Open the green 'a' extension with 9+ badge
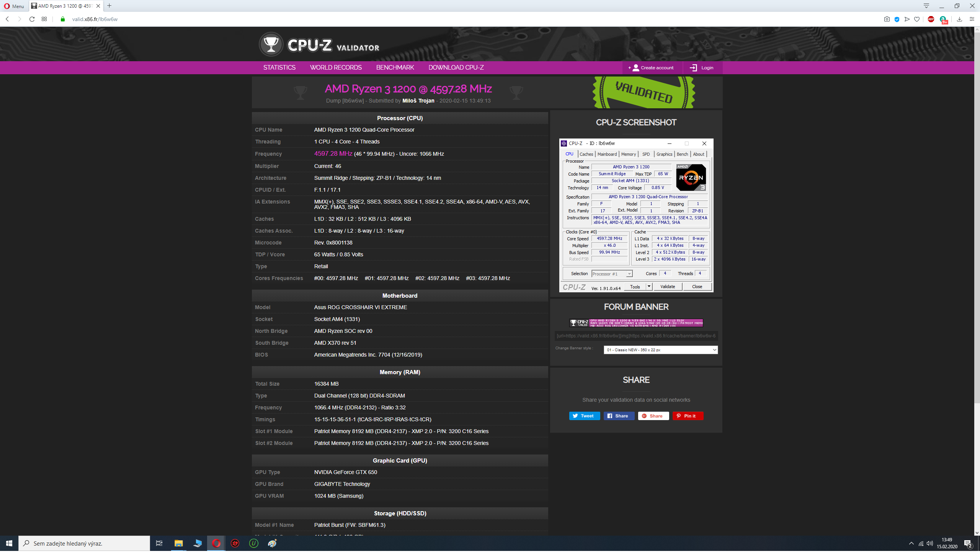The image size is (980, 554). click(943, 20)
